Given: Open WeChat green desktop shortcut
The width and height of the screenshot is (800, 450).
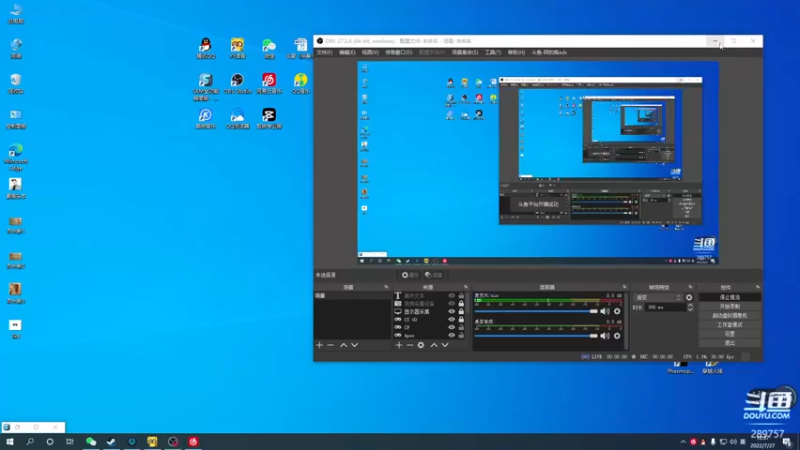Looking at the screenshot, I should pyautogui.click(x=269, y=48).
